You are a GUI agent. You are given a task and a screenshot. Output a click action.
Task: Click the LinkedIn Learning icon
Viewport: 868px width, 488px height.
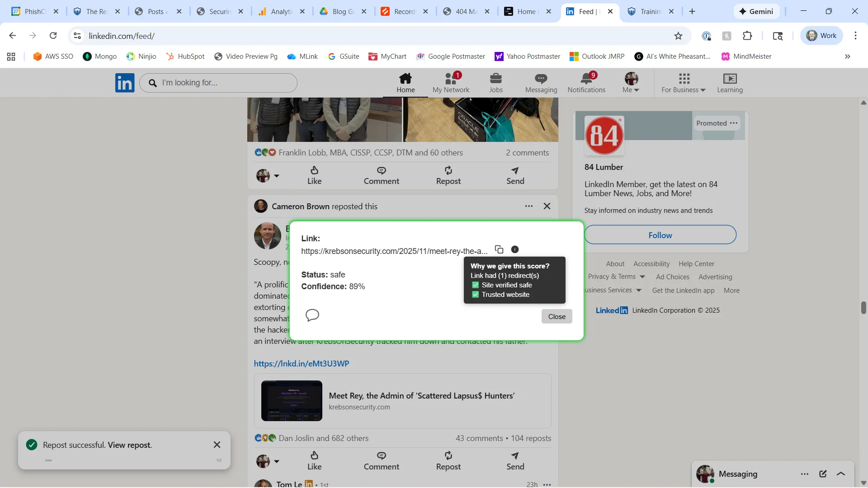[x=730, y=82]
